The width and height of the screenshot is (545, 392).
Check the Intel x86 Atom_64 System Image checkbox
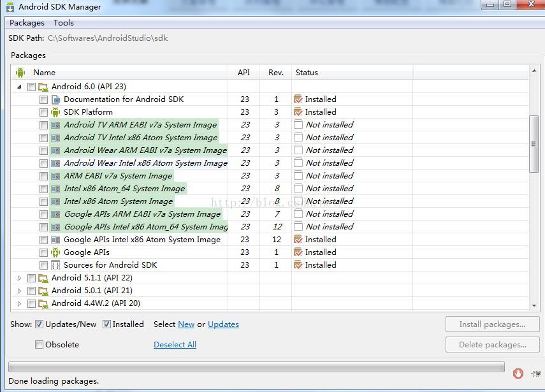43,189
